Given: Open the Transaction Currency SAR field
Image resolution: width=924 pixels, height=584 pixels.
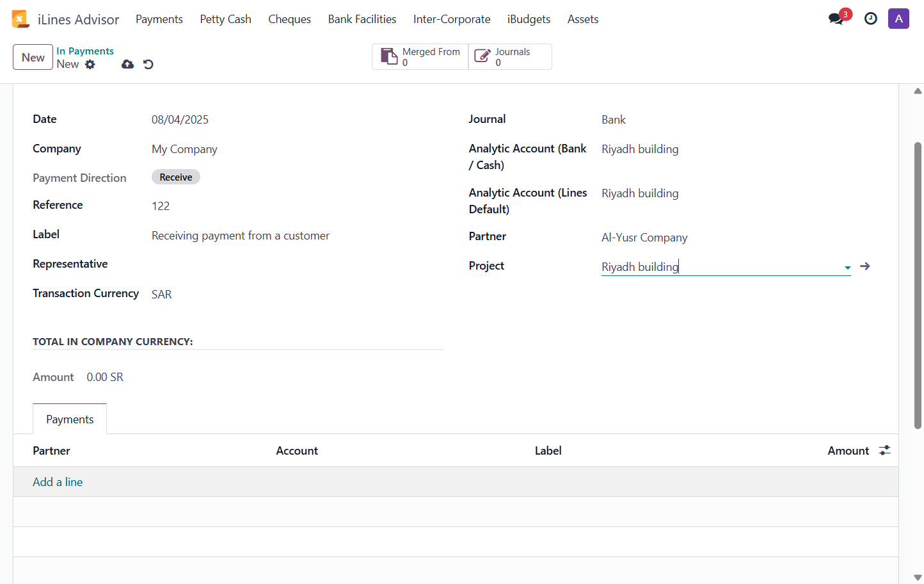Looking at the screenshot, I should [x=162, y=295].
